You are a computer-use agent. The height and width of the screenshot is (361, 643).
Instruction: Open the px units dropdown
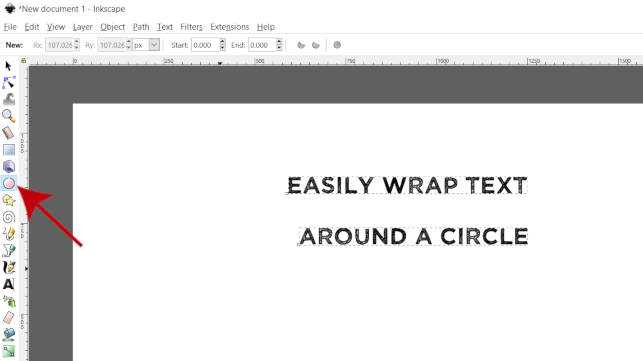tap(154, 45)
